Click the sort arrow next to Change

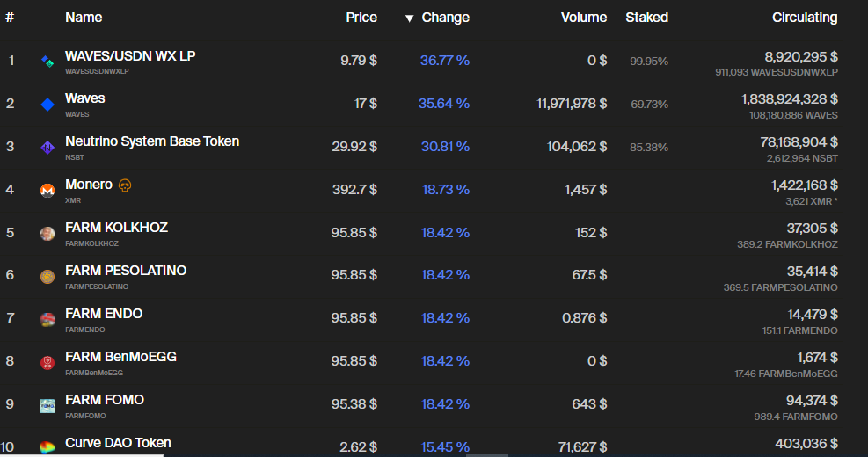click(x=409, y=18)
